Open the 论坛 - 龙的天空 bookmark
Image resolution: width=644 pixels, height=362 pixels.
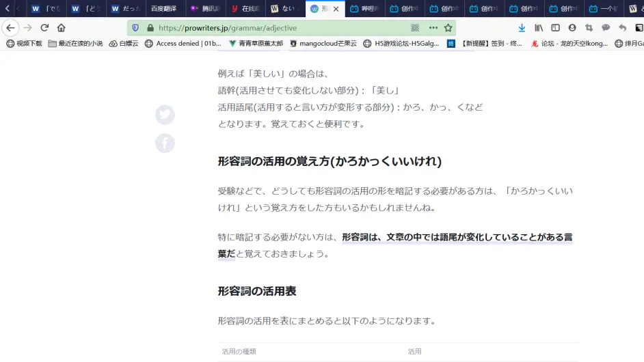(569, 44)
